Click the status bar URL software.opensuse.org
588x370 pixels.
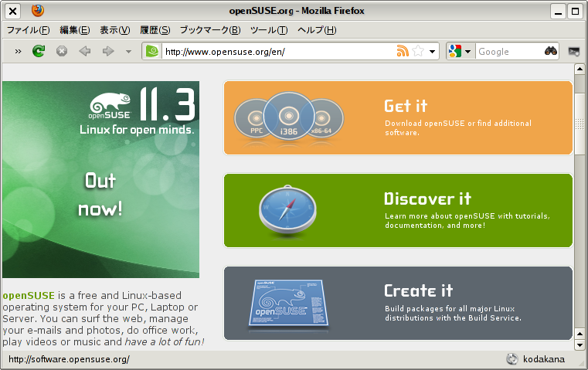coord(69,359)
